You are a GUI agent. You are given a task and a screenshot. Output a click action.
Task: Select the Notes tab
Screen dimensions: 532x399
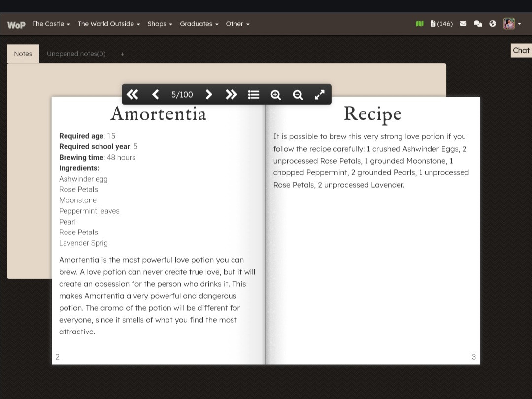click(x=23, y=54)
